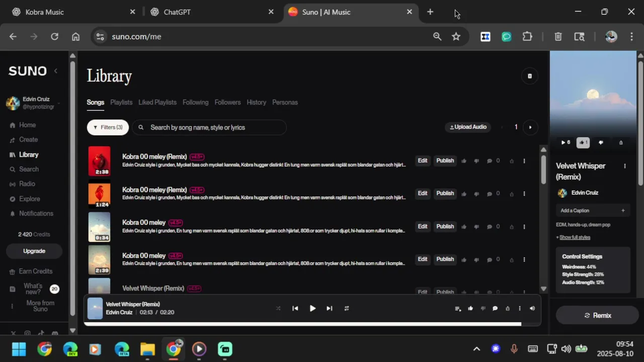The height and width of the screenshot is (362, 644).
Task: Share the track from player bar
Action: point(507,309)
